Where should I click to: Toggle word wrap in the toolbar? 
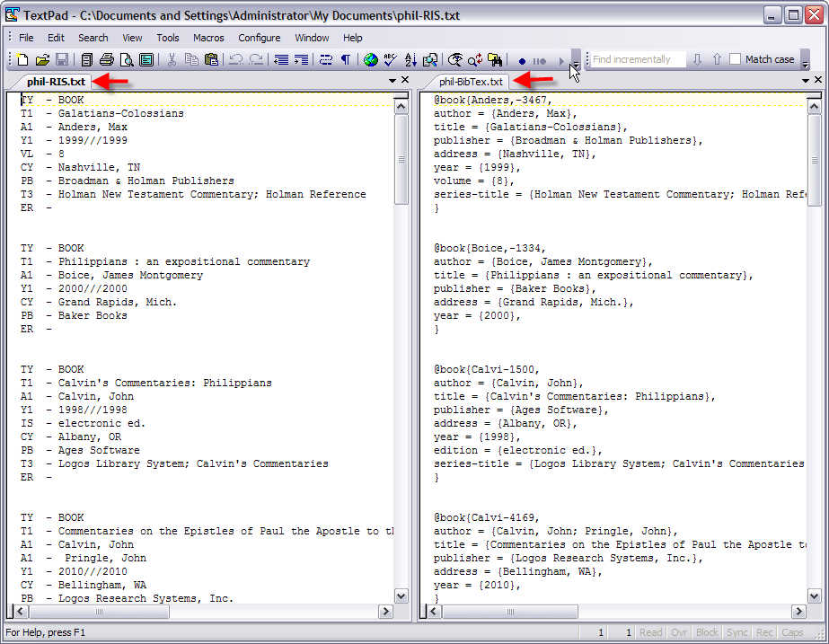coord(326,60)
